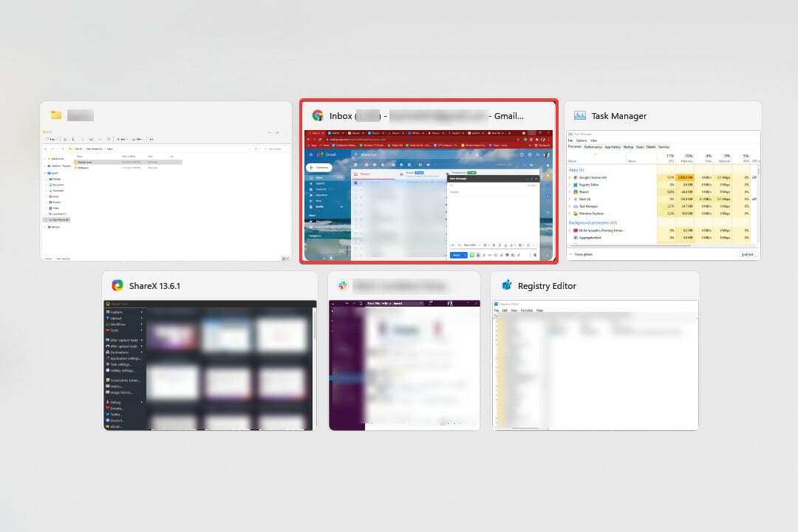
Task: Click After capture tasks in ShareX preview
Action: click(x=123, y=340)
